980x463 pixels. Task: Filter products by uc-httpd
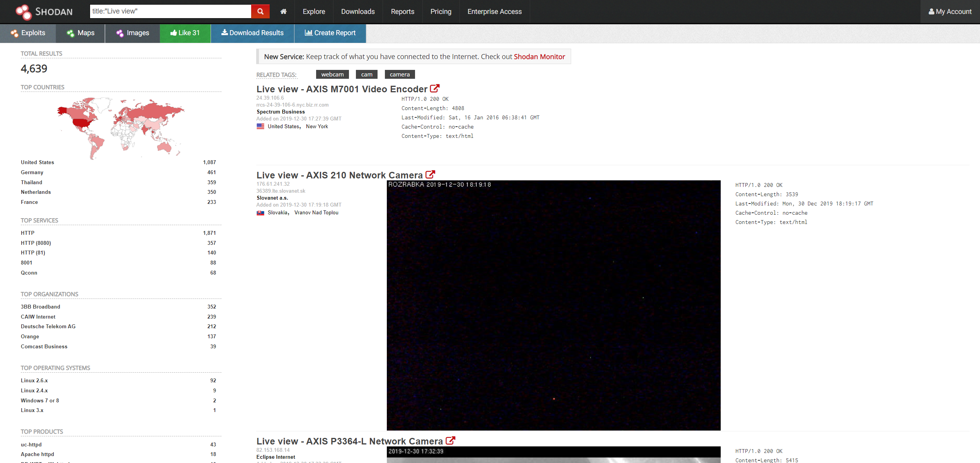(x=31, y=444)
